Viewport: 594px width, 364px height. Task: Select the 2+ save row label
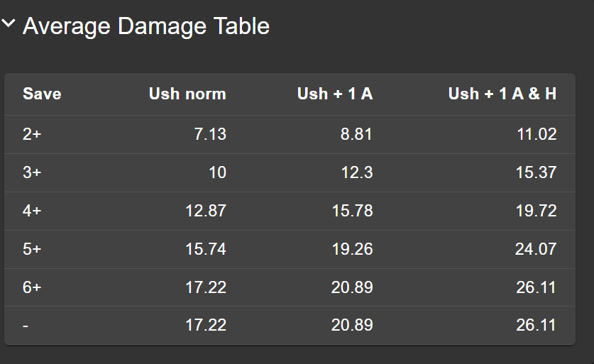[32, 134]
